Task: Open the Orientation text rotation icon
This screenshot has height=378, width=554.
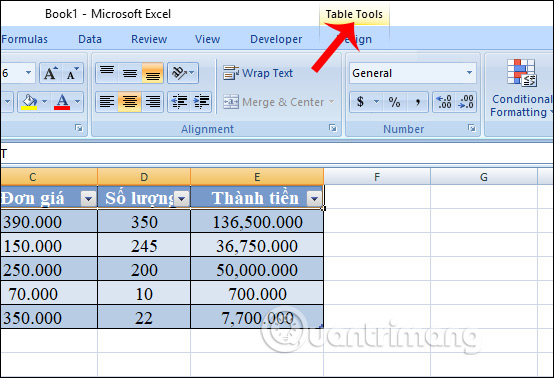Action: tap(183, 73)
